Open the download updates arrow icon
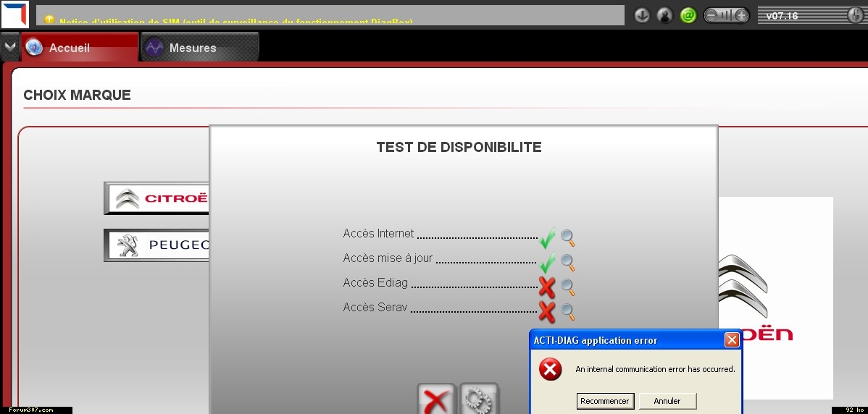 click(x=642, y=15)
